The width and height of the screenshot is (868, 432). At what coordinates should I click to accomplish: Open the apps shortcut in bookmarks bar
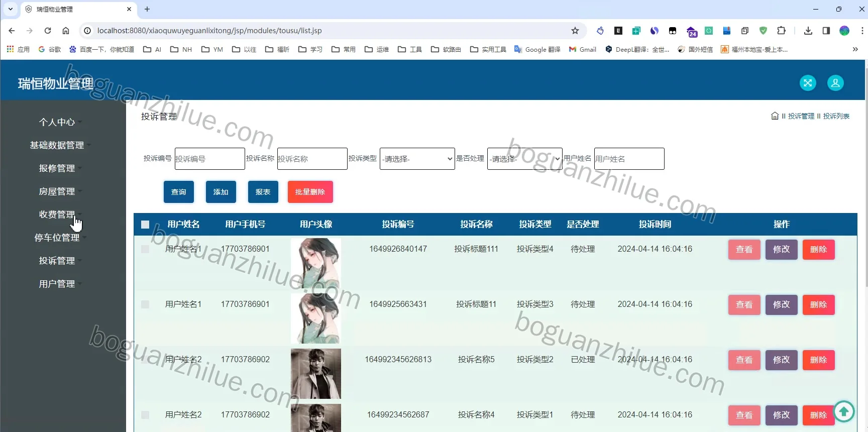pos(18,49)
